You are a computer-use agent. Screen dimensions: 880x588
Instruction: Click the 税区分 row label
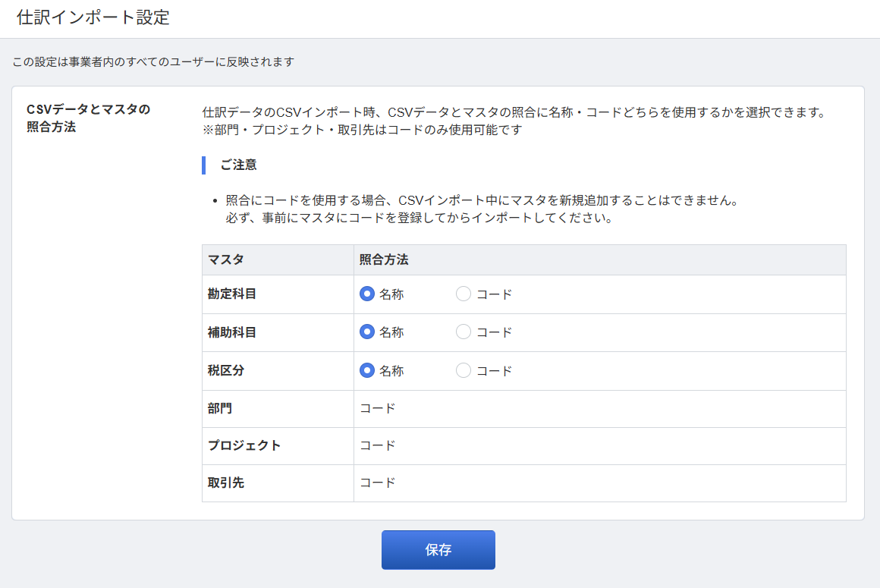click(x=226, y=371)
